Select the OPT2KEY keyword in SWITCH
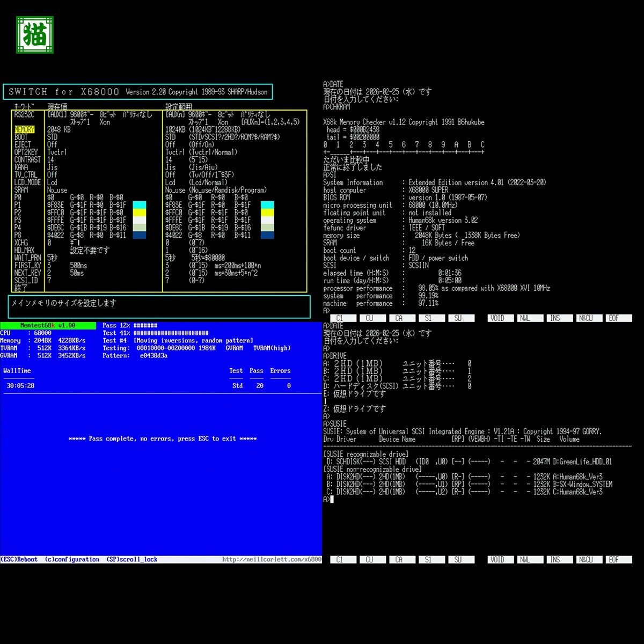Image resolution: width=644 pixels, height=644 pixels. point(26,152)
